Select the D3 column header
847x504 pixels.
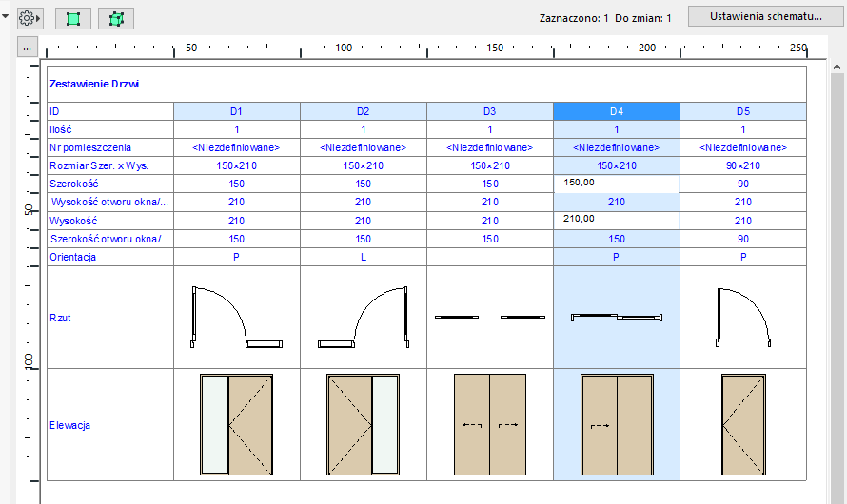(x=490, y=111)
